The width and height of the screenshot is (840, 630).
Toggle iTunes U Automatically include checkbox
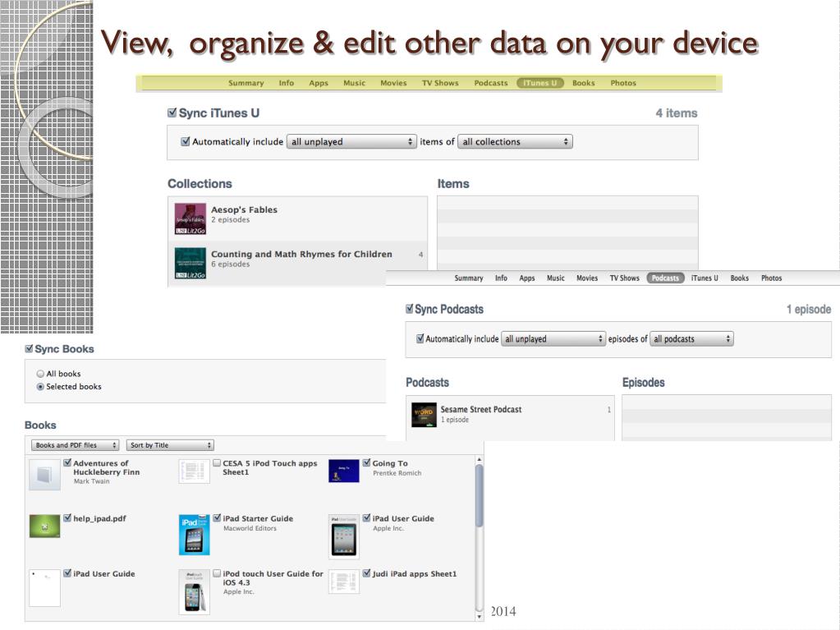coord(186,141)
